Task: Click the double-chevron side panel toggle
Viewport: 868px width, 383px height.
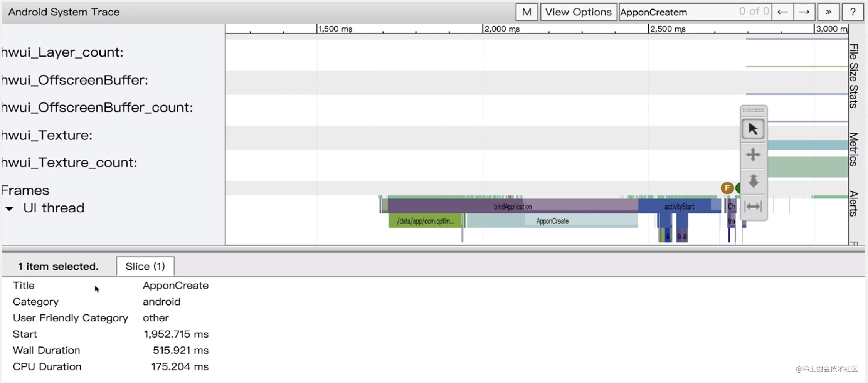Action: (x=828, y=12)
